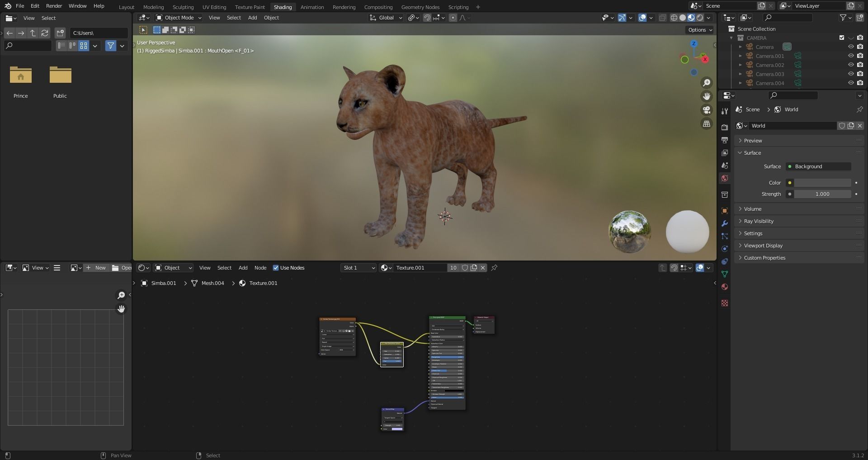Image resolution: width=868 pixels, height=460 pixels.
Task: Open the Texture properties checker icon
Action: pyautogui.click(x=725, y=303)
